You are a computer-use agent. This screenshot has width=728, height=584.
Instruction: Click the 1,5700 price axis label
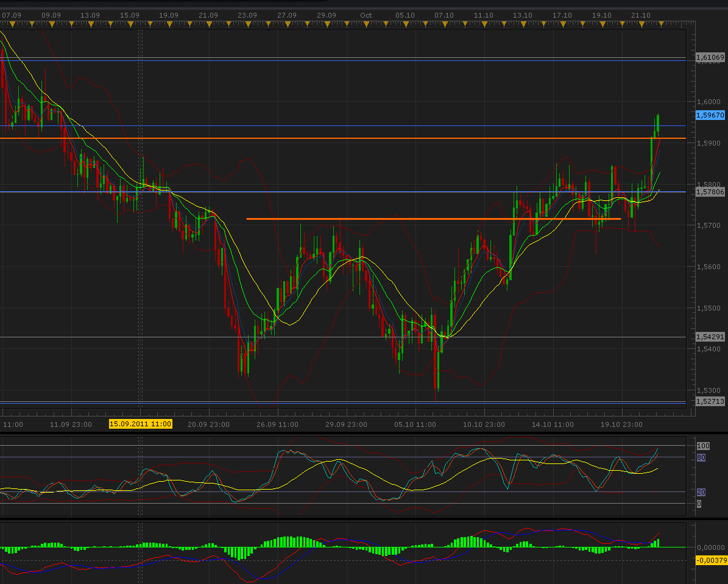pyautogui.click(x=709, y=225)
